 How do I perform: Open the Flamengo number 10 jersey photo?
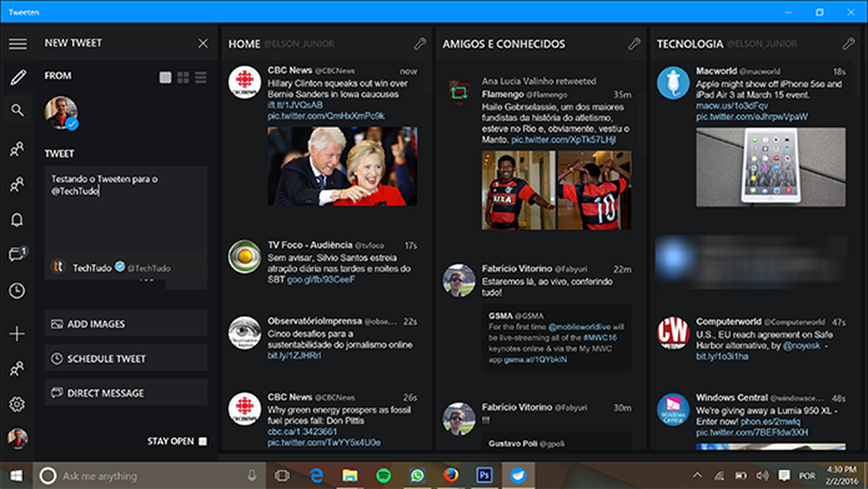(595, 190)
